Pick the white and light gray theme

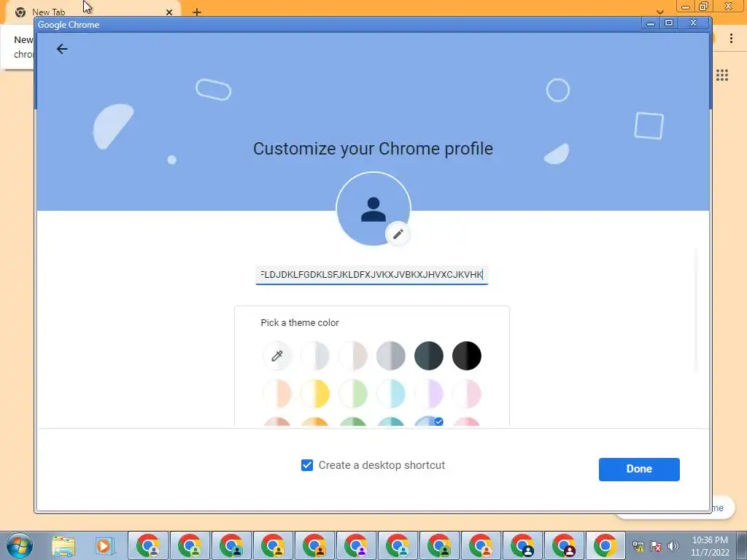click(315, 356)
